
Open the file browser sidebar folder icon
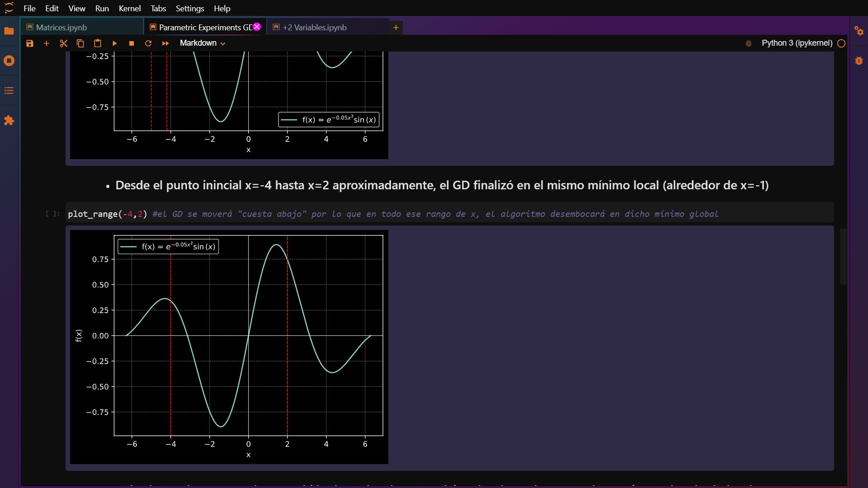point(9,31)
